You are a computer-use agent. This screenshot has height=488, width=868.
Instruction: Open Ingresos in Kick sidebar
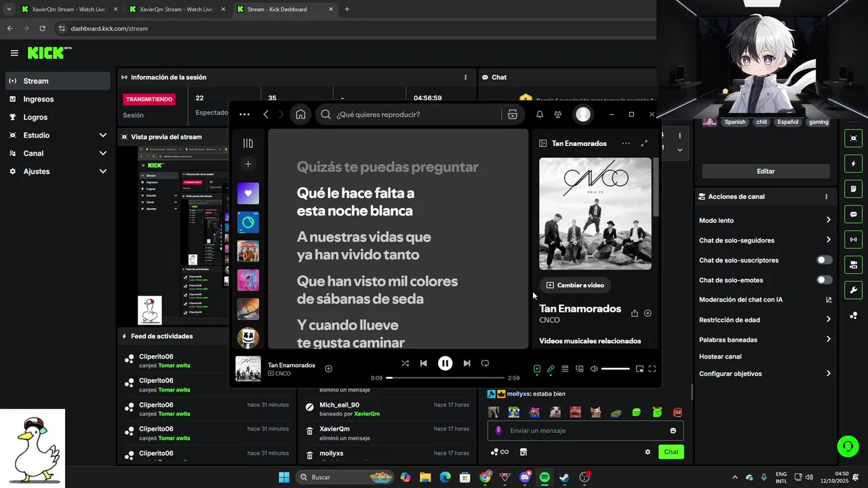click(x=57, y=99)
